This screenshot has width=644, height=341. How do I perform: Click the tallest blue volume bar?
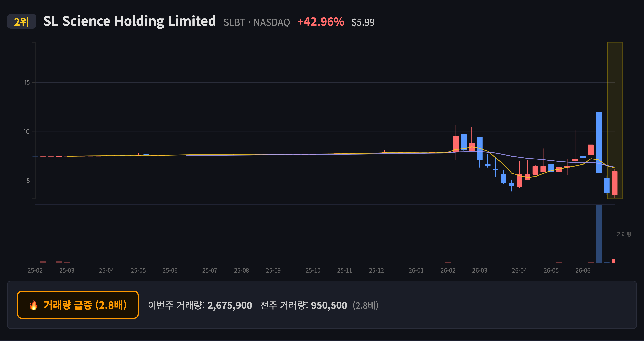[599, 234]
